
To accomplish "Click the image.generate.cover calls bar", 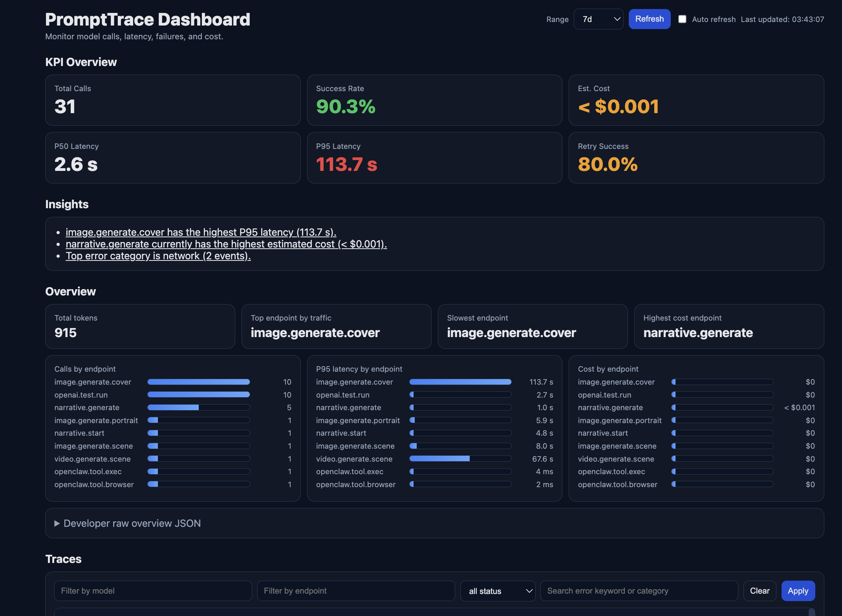I will pyautogui.click(x=198, y=382).
